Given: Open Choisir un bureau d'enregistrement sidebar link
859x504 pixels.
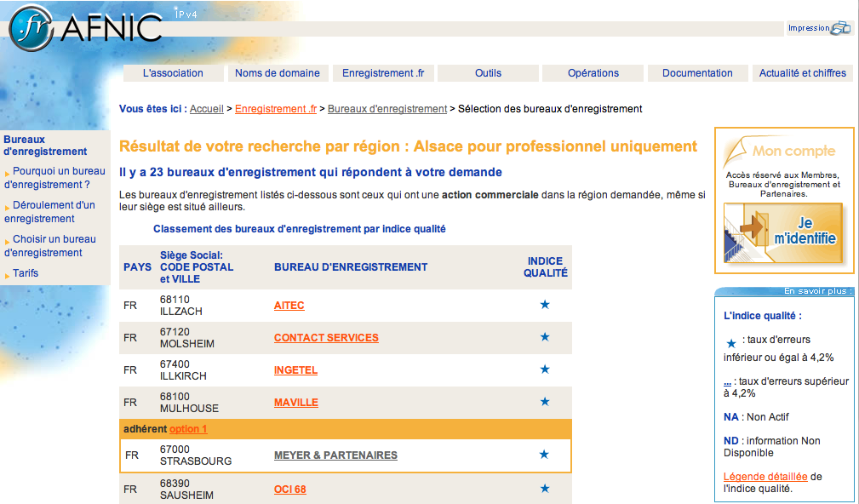Looking at the screenshot, I should (50, 246).
